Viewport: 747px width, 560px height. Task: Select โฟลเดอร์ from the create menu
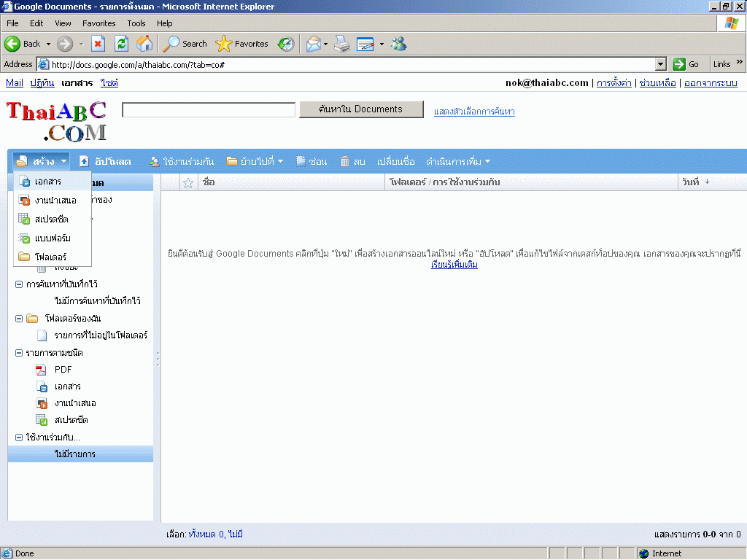50,257
